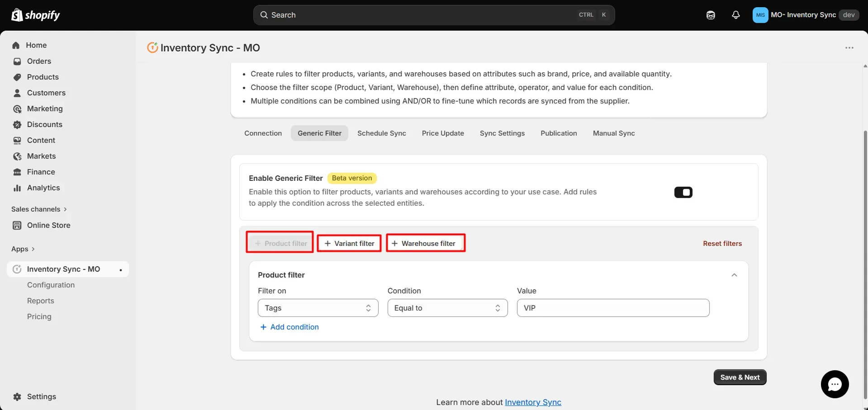Click the pin dot beside Inventory Sync - MO
The width and height of the screenshot is (868, 410).
(121, 269)
